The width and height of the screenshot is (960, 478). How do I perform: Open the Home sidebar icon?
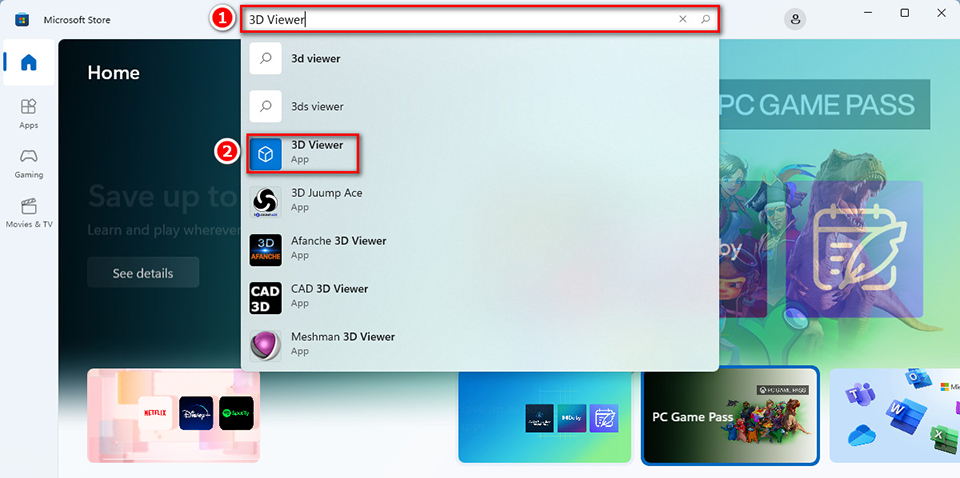29,62
